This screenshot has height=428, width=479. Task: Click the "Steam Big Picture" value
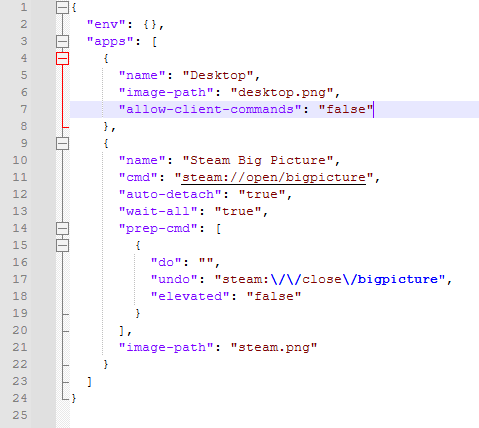258,160
